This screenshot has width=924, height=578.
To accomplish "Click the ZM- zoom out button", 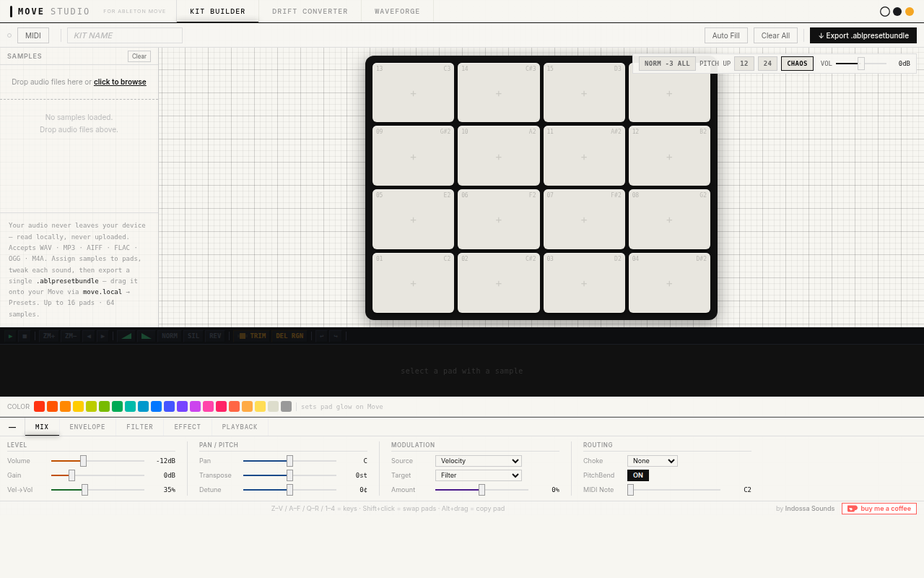I will tap(71, 336).
